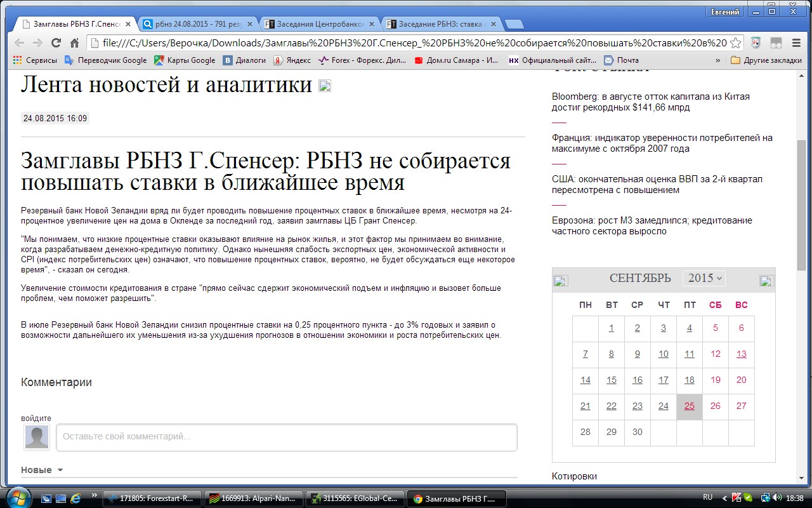The width and height of the screenshot is (812, 508).
Task: Open the Еврозона M3 growth headline
Action: 652,226
